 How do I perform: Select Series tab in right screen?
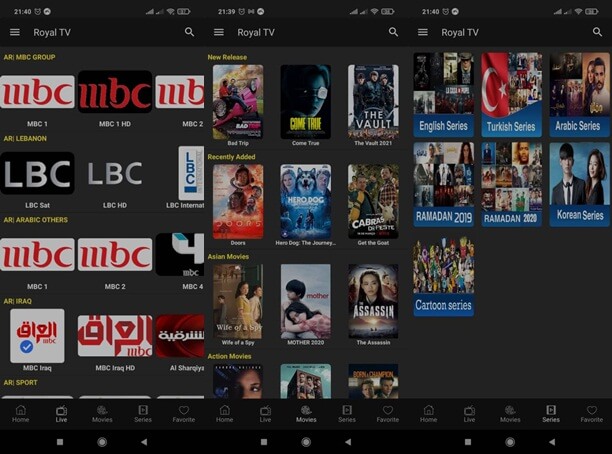pos(551,414)
